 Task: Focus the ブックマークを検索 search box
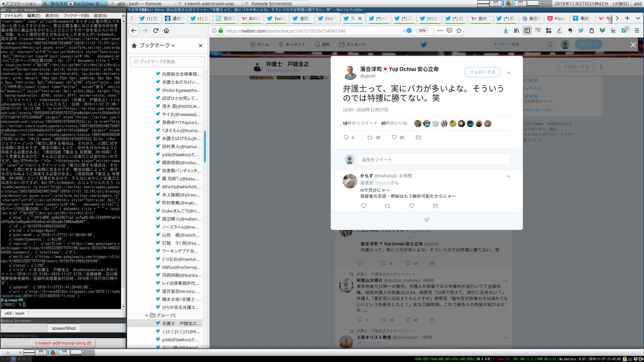coord(167,62)
